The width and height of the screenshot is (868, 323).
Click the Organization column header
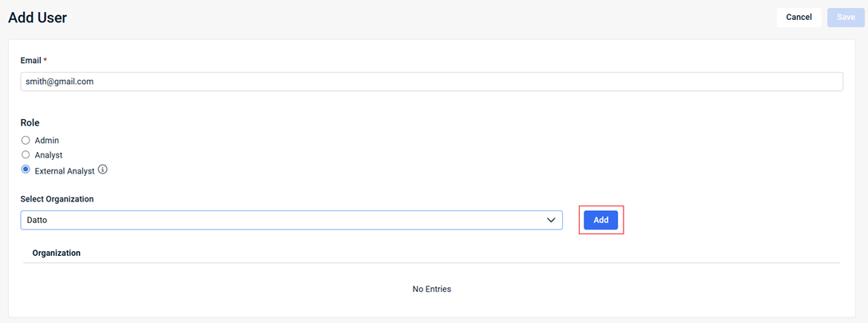pos(57,253)
